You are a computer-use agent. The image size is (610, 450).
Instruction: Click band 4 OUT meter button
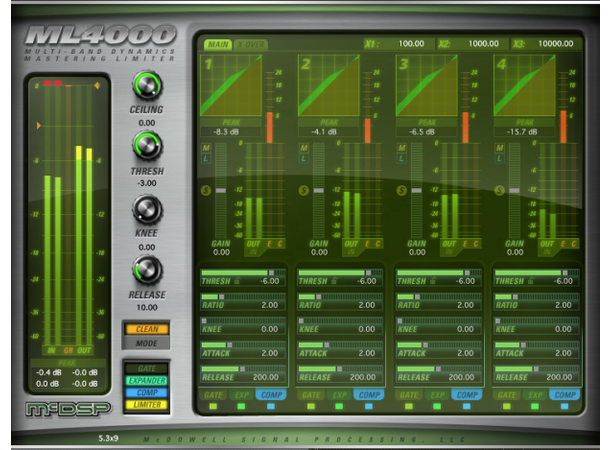(547, 244)
